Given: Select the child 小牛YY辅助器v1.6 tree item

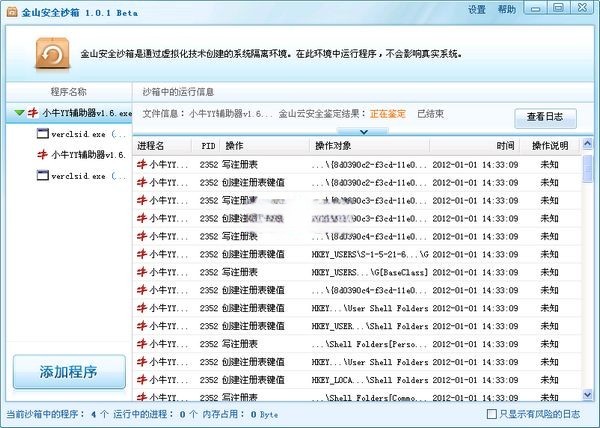Looking at the screenshot, I should [82, 155].
